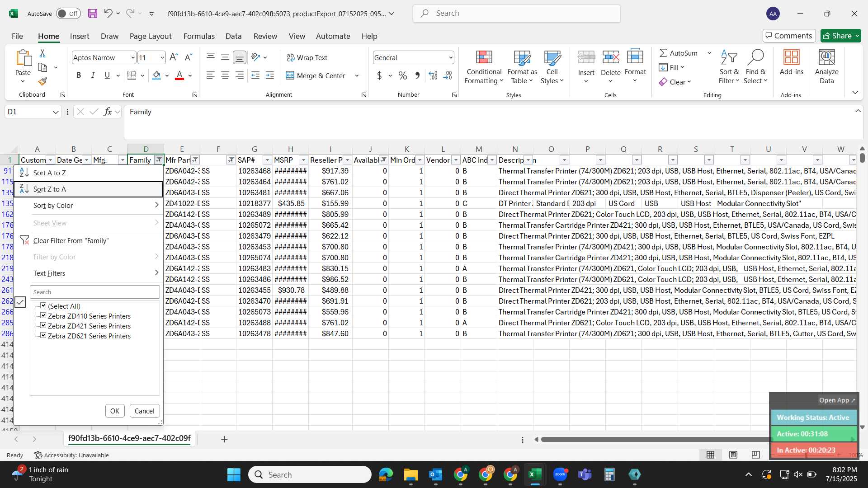This screenshot has width=868, height=488.
Task: Open the General number format dropdown
Action: pos(451,57)
